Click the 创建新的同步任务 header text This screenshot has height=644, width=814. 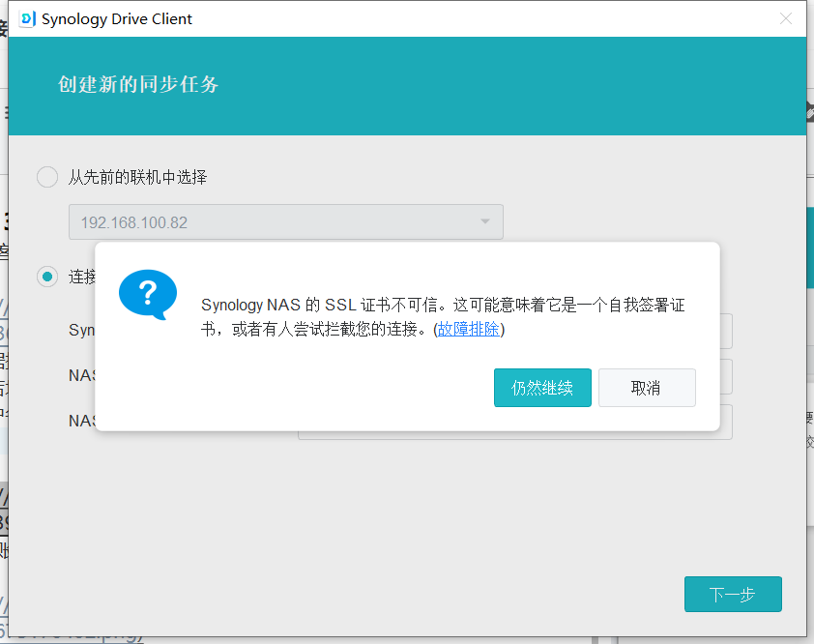138,84
